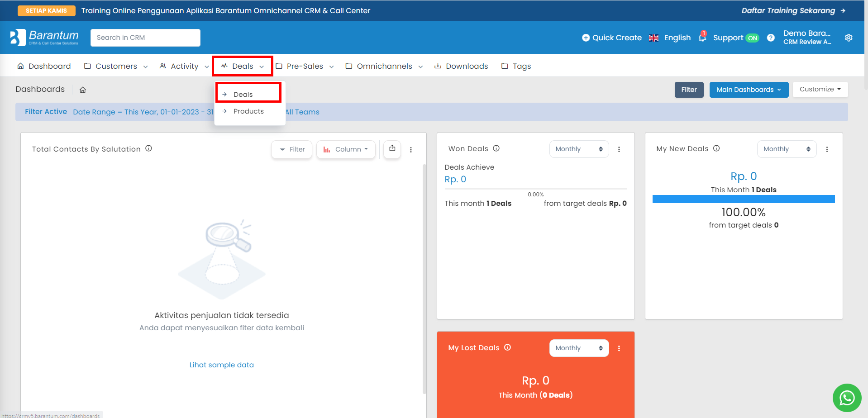Open three-dot menu on My Lost Deals card
Image resolution: width=868 pixels, height=418 pixels.
pyautogui.click(x=619, y=348)
